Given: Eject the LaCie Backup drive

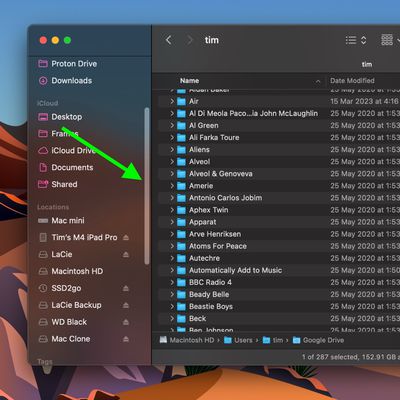Looking at the screenshot, I should (126, 305).
